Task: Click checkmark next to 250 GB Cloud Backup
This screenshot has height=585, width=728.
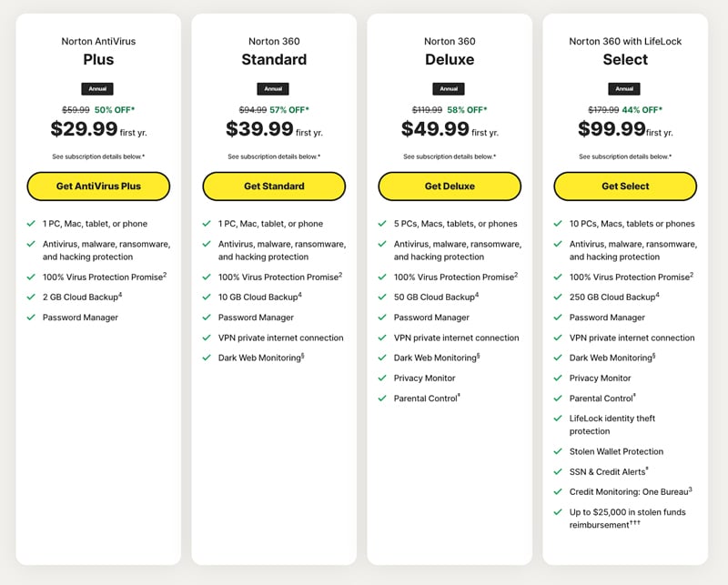Action: point(558,298)
